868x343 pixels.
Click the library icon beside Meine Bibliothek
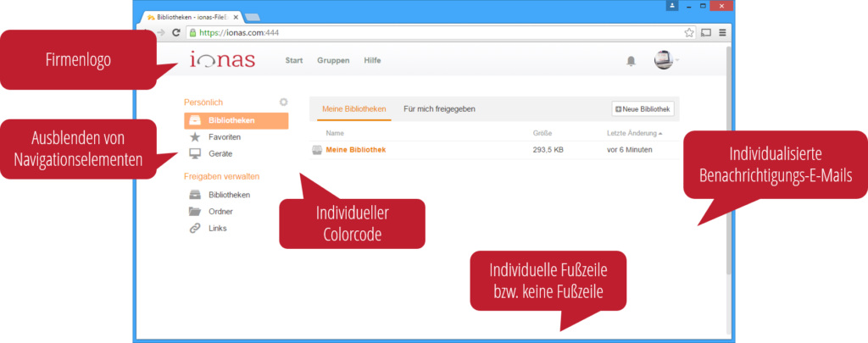[317, 150]
